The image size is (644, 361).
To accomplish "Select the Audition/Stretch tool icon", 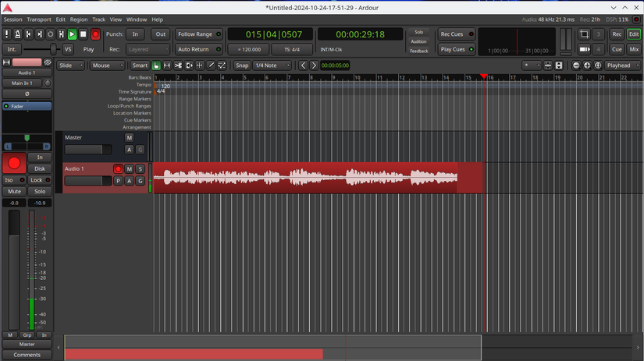I will click(x=189, y=65).
